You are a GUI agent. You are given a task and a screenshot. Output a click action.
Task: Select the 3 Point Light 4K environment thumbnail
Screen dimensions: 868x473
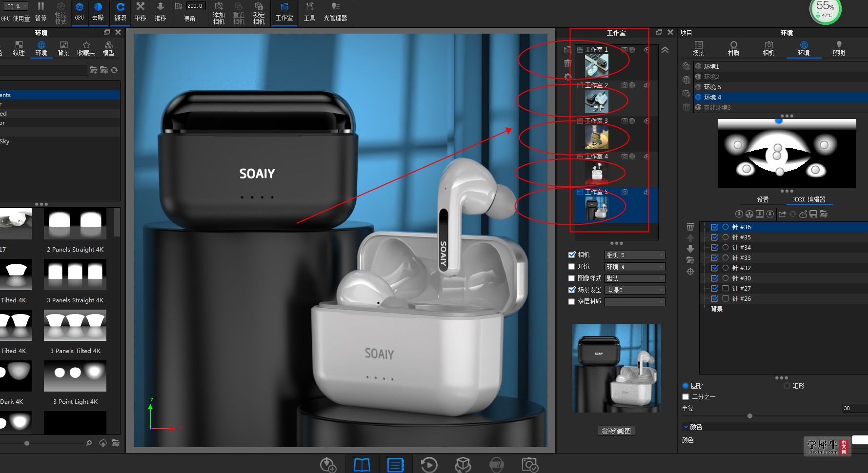tap(75, 376)
